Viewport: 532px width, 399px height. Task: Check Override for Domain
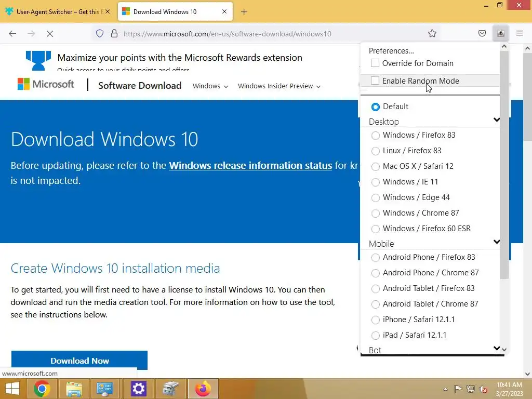[375, 63]
